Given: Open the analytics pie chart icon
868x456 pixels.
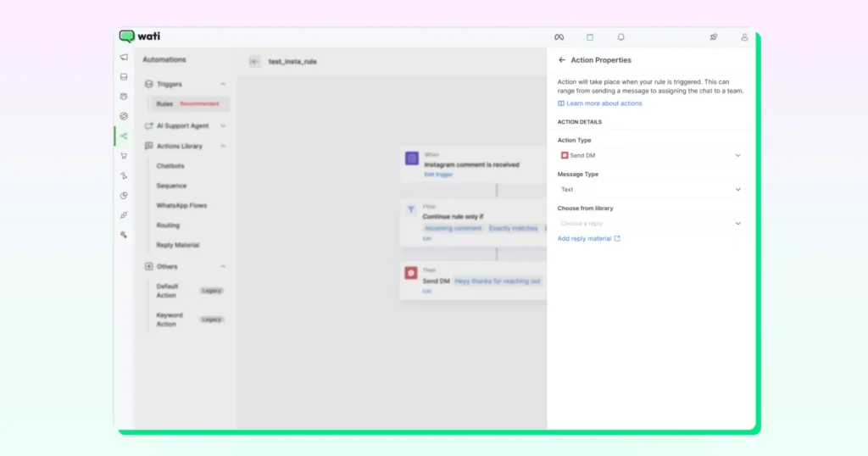Looking at the screenshot, I should point(124,195).
